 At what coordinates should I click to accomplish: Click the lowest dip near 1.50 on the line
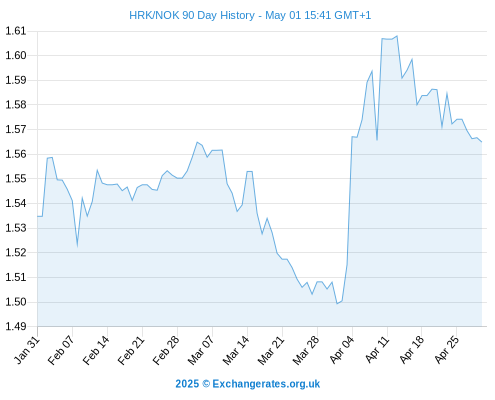(x=337, y=303)
